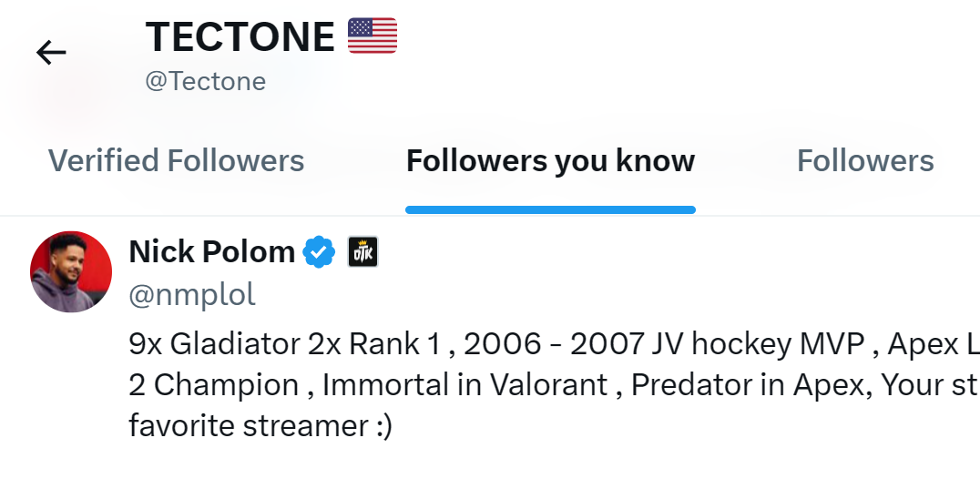The width and height of the screenshot is (980, 489).
Task: Open Nick Polom's profile picture
Action: click(x=71, y=271)
